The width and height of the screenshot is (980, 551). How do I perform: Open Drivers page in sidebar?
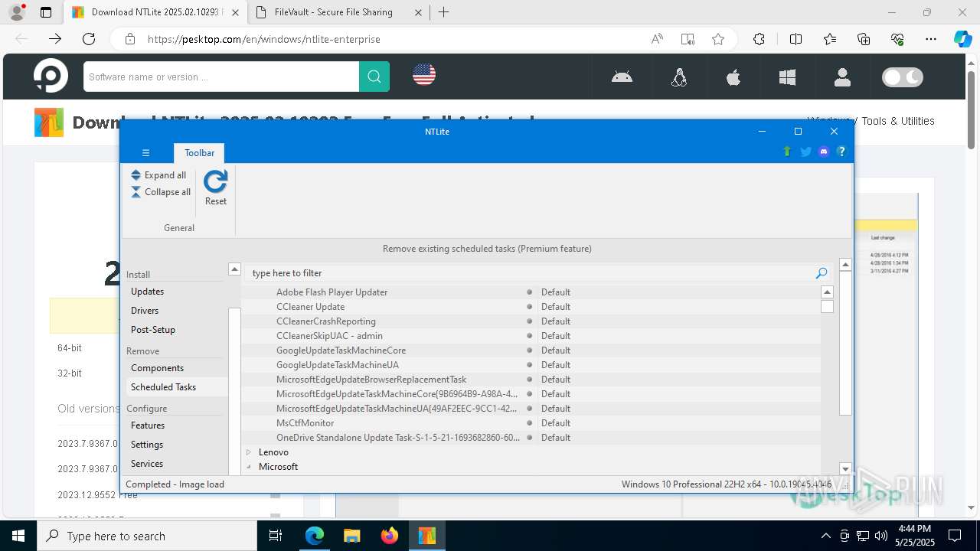(x=176, y=311)
